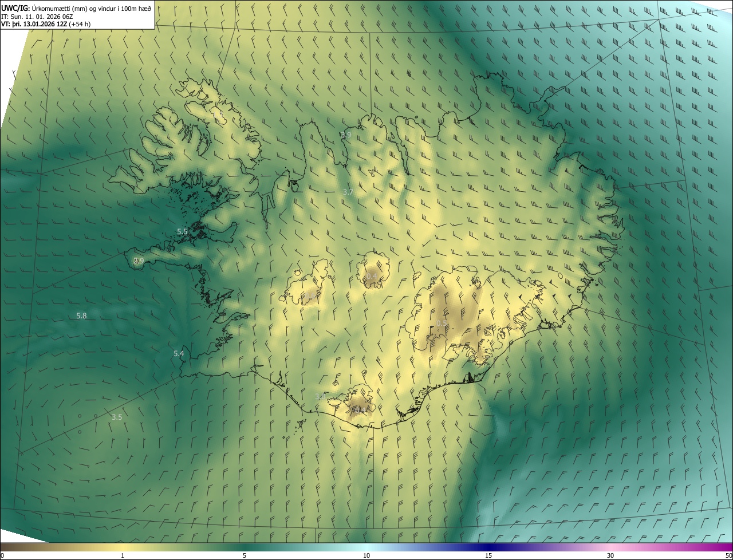Viewport: 733px width, 560px height.
Task: Click the 'UWC/IG: Úrkomumætti (mm)' title line
Action: point(76,8)
